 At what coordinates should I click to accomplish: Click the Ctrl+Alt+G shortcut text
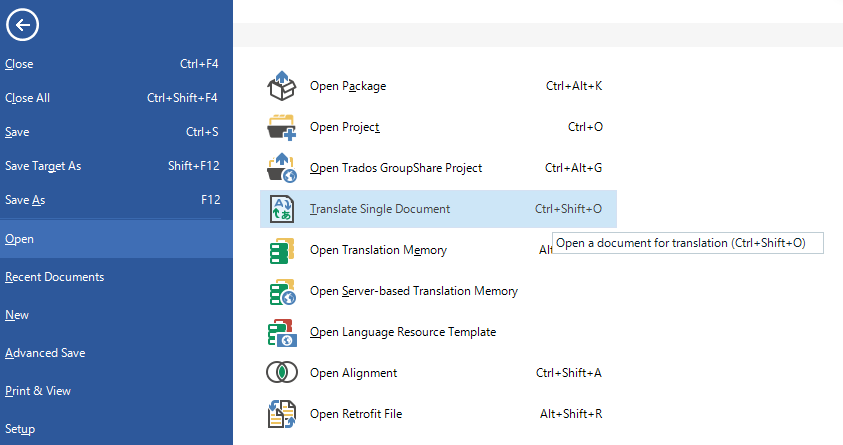(573, 168)
